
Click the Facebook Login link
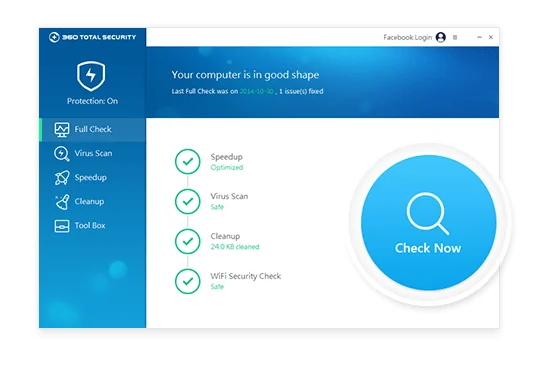pos(407,37)
